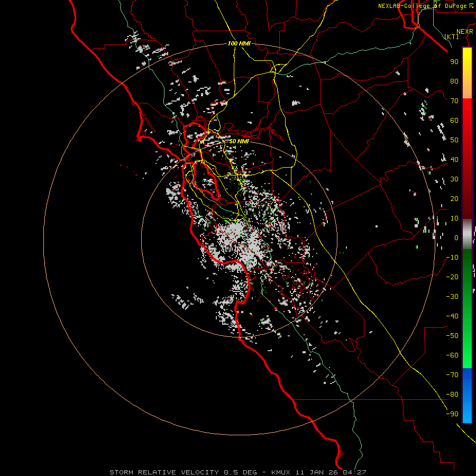Click the positive "50" scale value

pyautogui.click(x=454, y=140)
